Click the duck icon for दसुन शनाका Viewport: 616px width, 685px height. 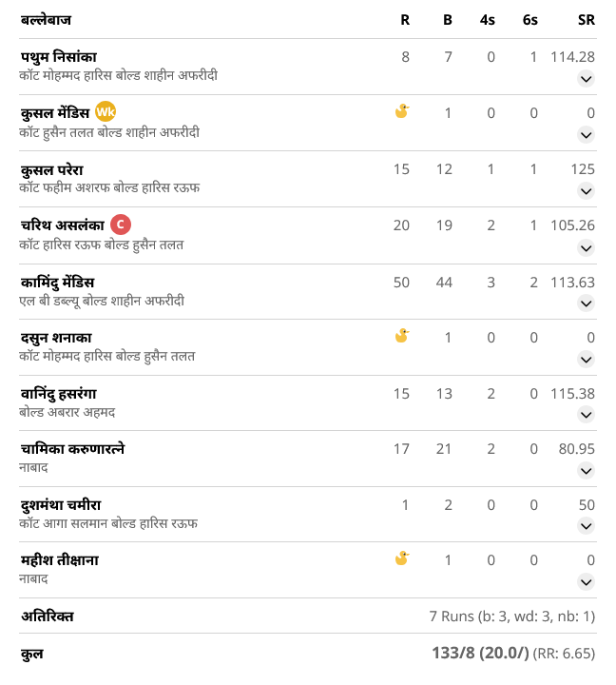[402, 336]
